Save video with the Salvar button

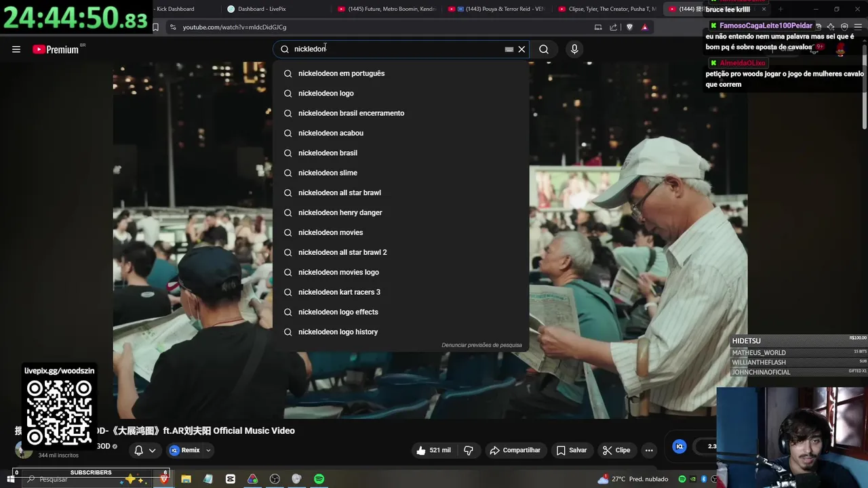[572, 450]
